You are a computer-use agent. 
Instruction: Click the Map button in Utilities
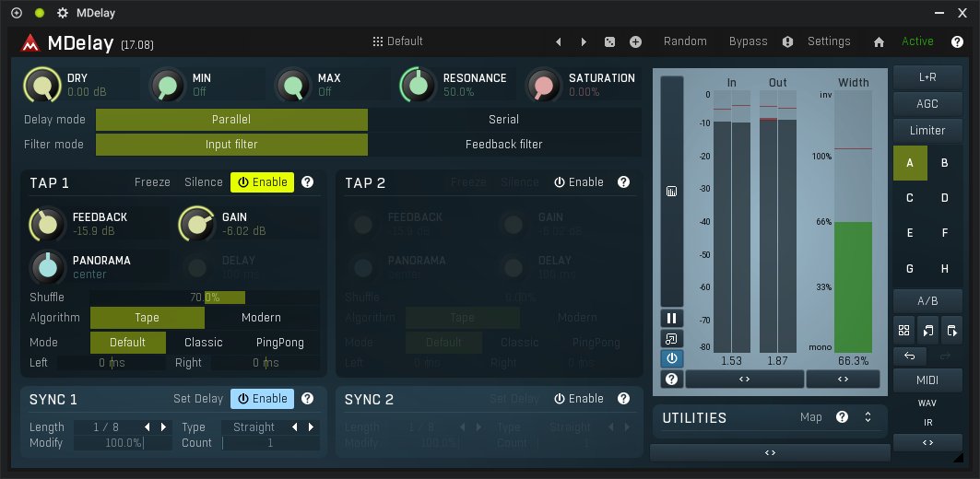click(x=810, y=417)
